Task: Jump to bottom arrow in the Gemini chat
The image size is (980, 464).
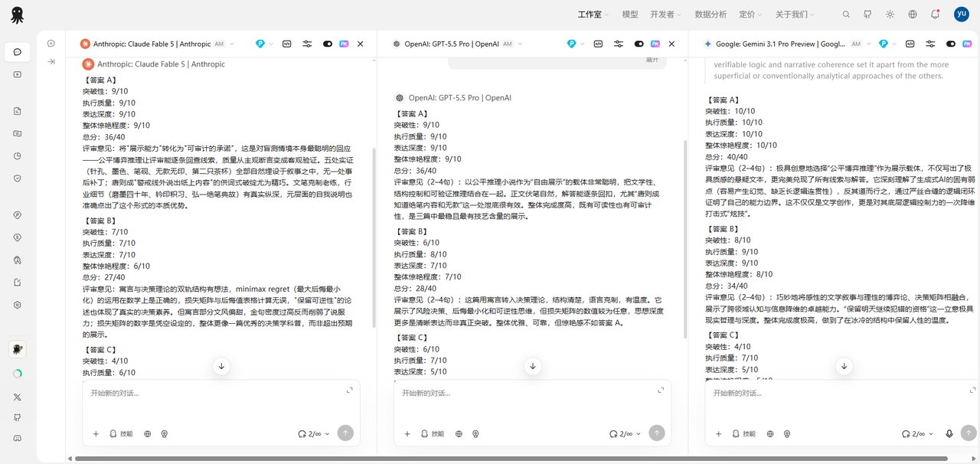Action: pos(844,366)
